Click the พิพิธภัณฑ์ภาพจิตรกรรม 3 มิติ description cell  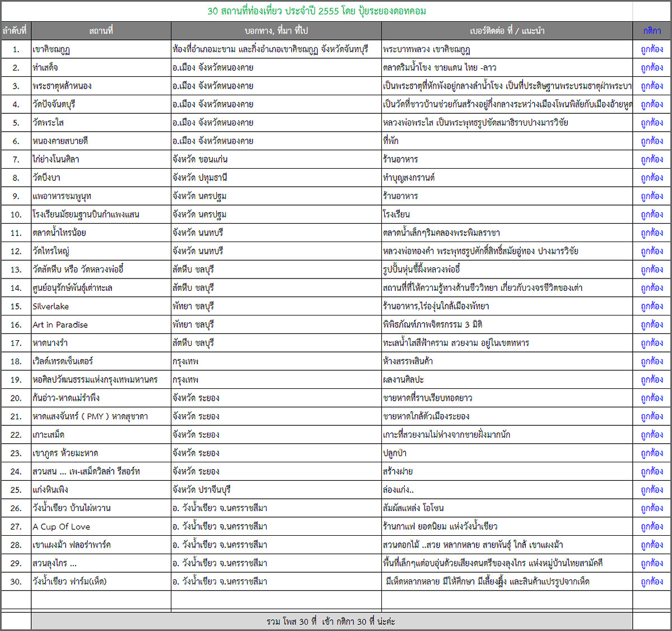[432, 324]
